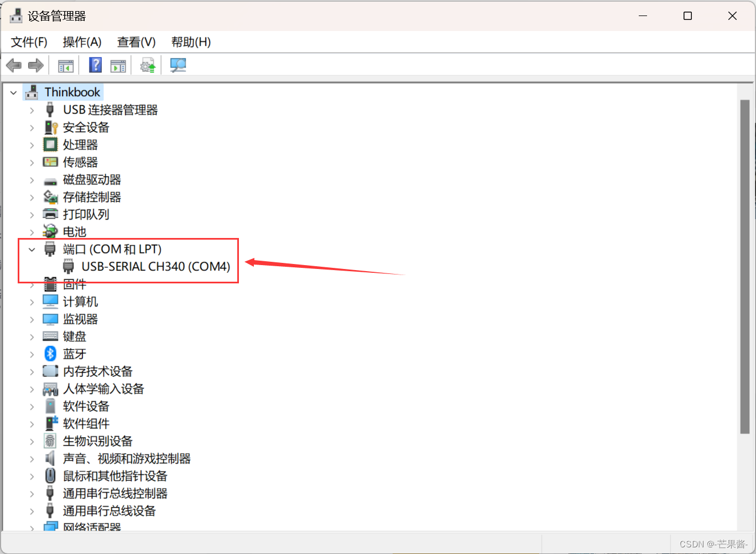The height and width of the screenshot is (554, 756).
Task: Open the 操作(A) menu
Action: [x=81, y=42]
